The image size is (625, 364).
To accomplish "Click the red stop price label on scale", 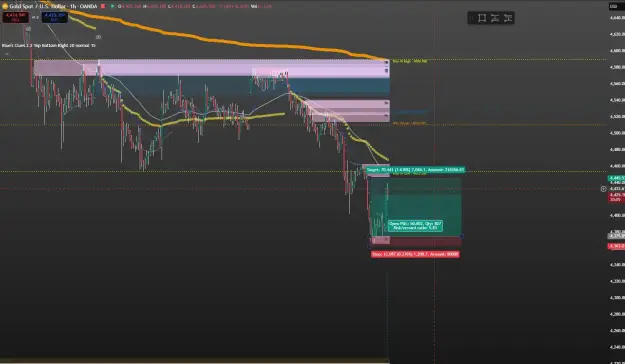I will tap(616, 246).
